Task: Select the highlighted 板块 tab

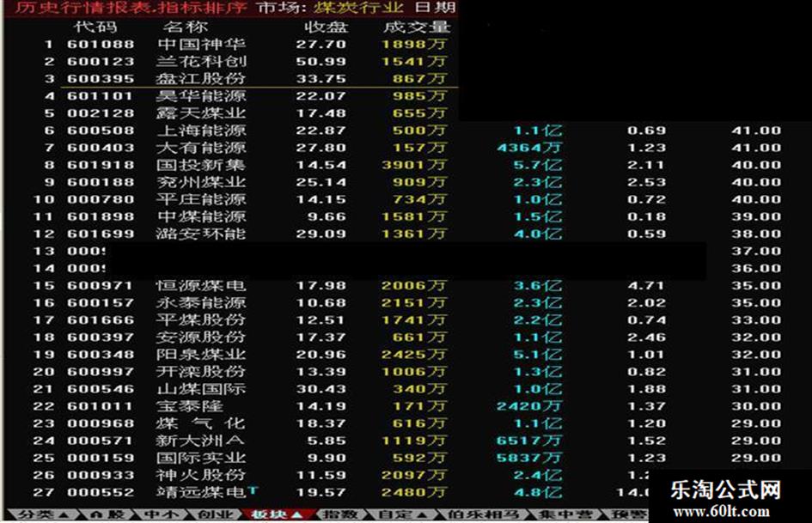Action: 276,514
